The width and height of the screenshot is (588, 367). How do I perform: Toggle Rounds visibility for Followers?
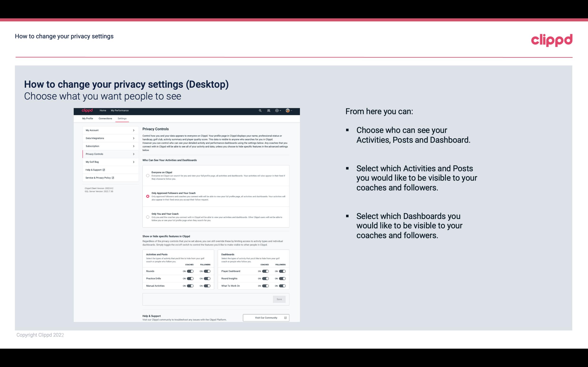207,271
